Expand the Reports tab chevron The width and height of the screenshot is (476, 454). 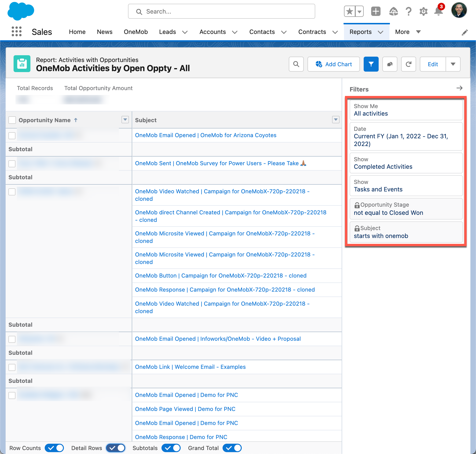[381, 32]
